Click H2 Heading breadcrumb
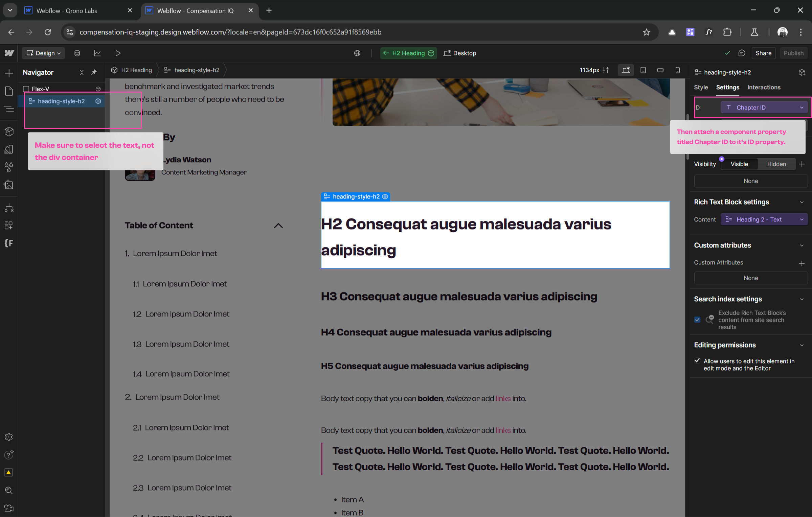Image resolution: width=812 pixels, height=517 pixels. coord(132,70)
